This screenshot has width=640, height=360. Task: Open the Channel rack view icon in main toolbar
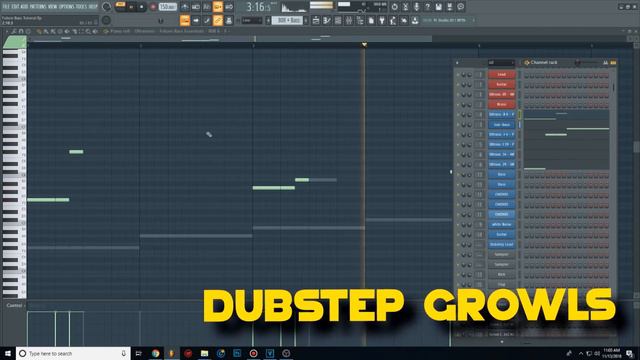[338, 20]
